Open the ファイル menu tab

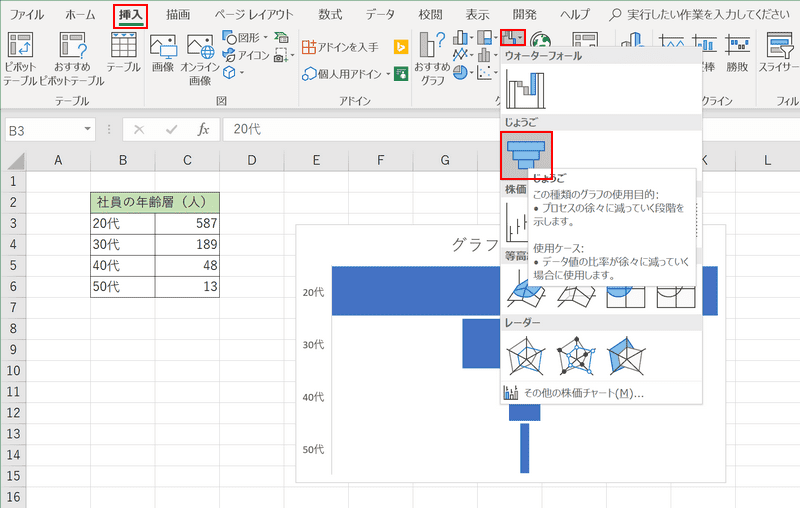(x=27, y=15)
